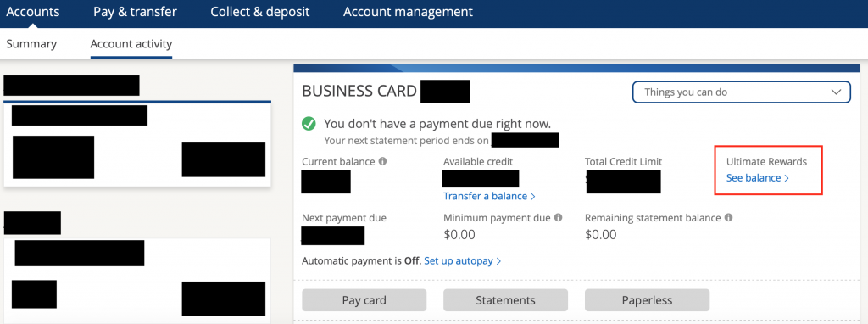
Task: Switch to the Summary tab
Action: [31, 44]
